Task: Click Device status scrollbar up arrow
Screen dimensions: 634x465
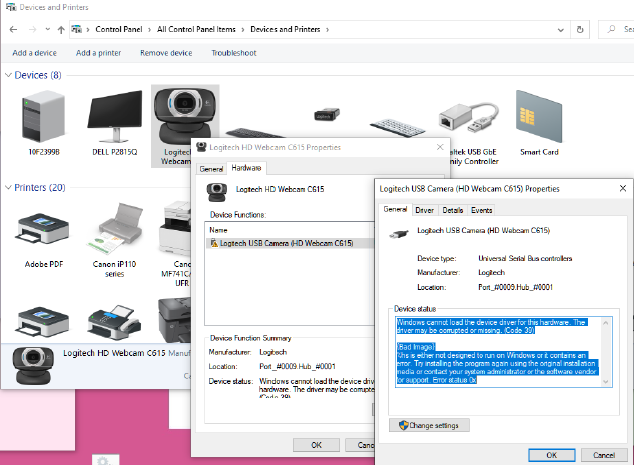Action: (x=606, y=323)
